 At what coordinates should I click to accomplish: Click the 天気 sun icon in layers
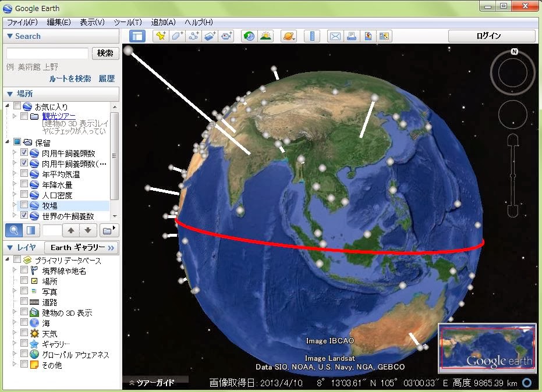pos(34,333)
